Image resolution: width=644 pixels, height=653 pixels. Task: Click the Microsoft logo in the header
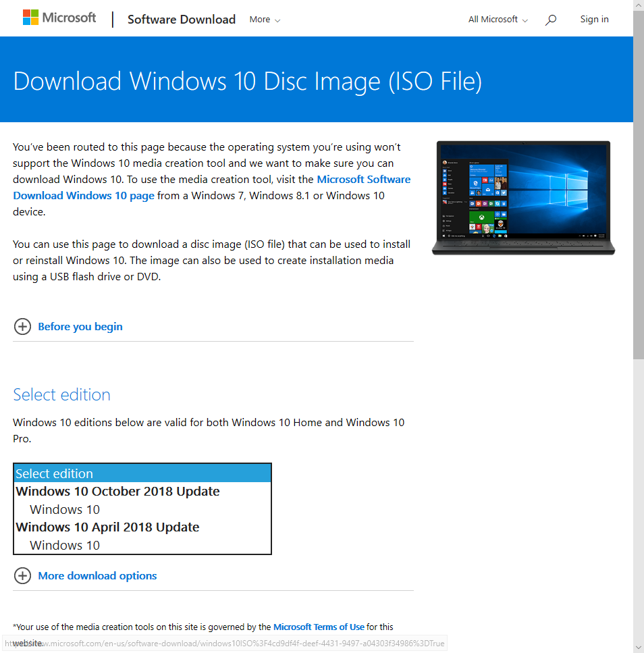click(59, 18)
